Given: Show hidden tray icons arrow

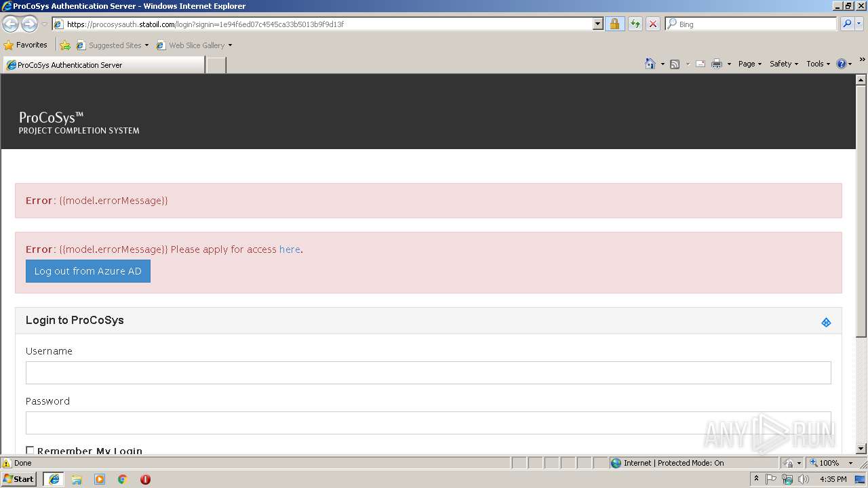Looking at the screenshot, I should point(756,479).
